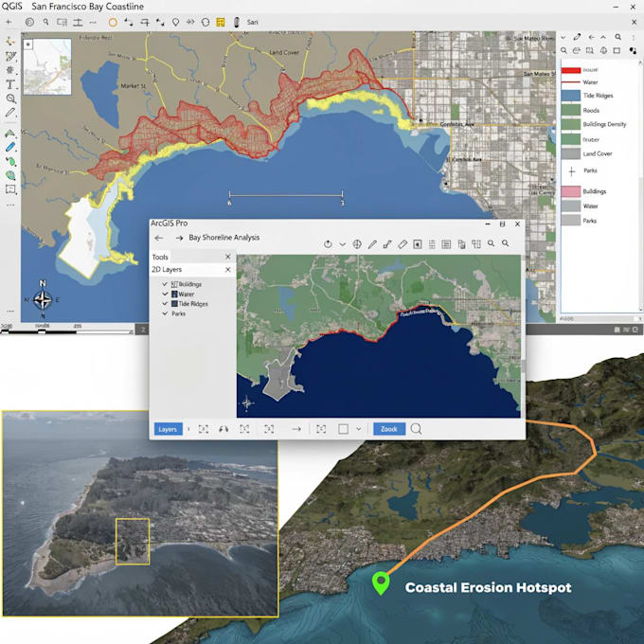This screenshot has height=644, width=644.
Task: Select the gear-like tool in QGIS left toolbar
Action: click(x=10, y=70)
